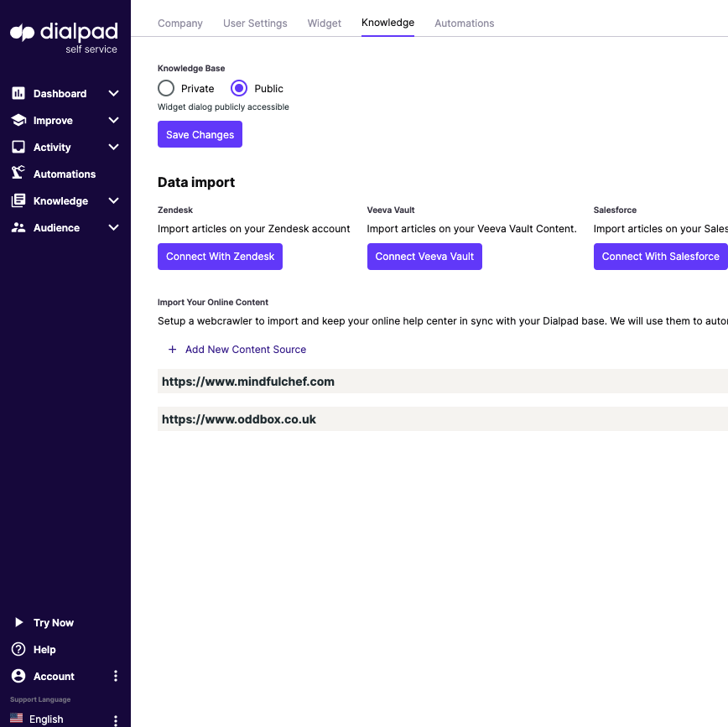Open Try Now in the sidebar
Screen dimensions: 728x727
point(54,622)
